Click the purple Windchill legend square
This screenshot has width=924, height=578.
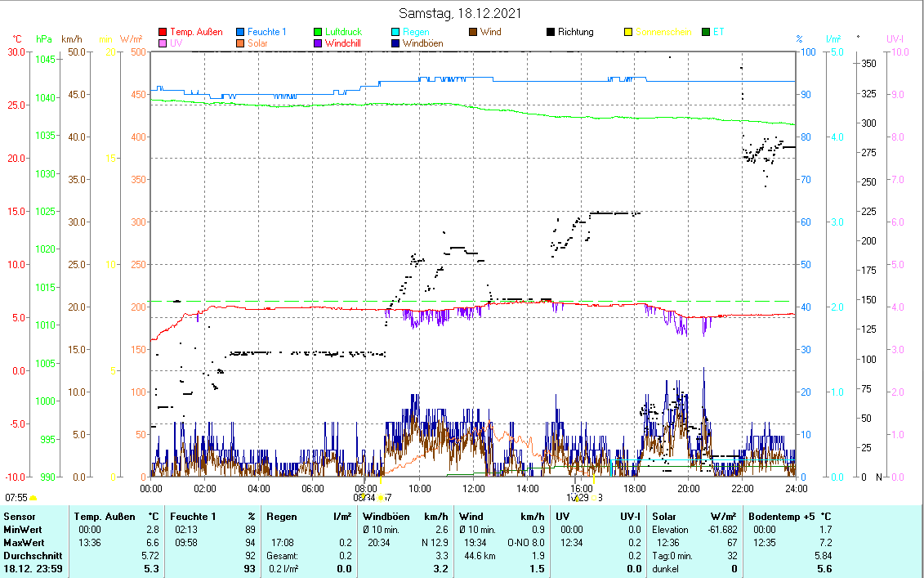tap(319, 43)
